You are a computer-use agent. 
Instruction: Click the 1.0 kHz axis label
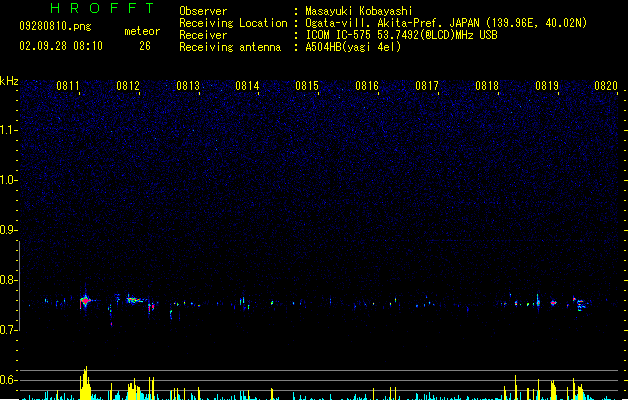[8, 180]
